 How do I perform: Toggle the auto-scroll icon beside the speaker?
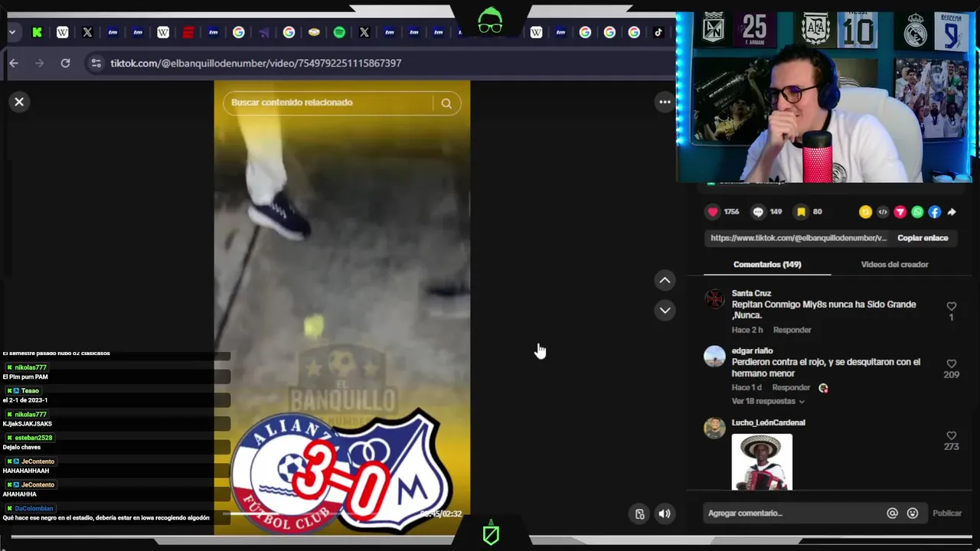coord(640,514)
